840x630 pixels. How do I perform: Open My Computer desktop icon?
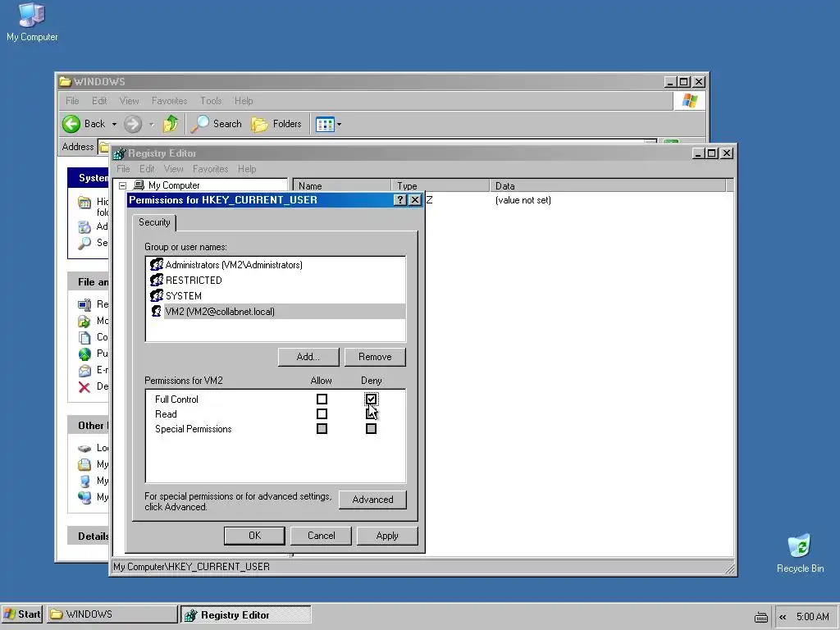(x=32, y=22)
